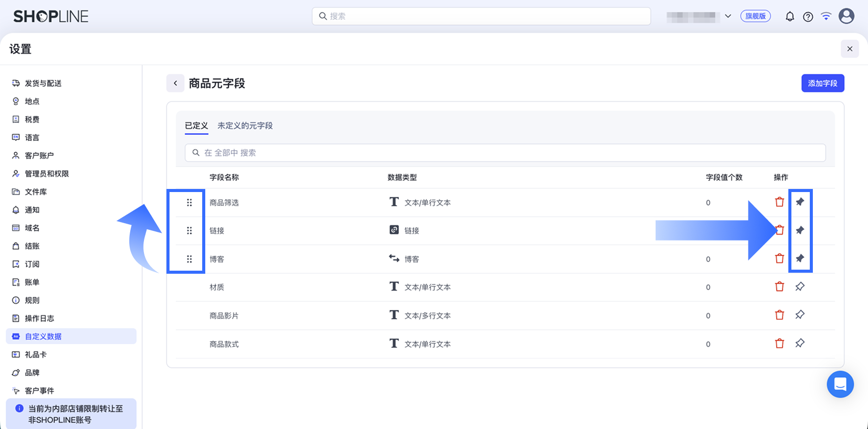Open 自定义数据 settings
This screenshot has width=868, height=429.
tap(71, 336)
